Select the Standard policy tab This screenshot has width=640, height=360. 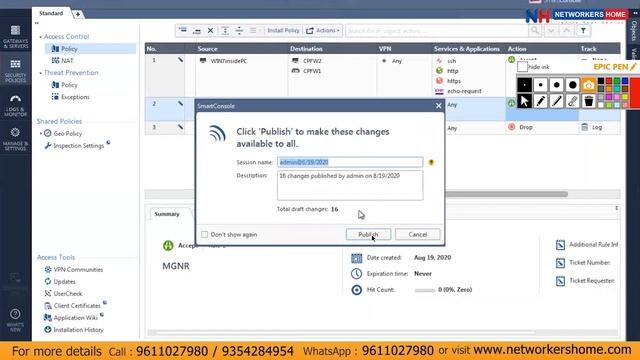tap(51, 13)
